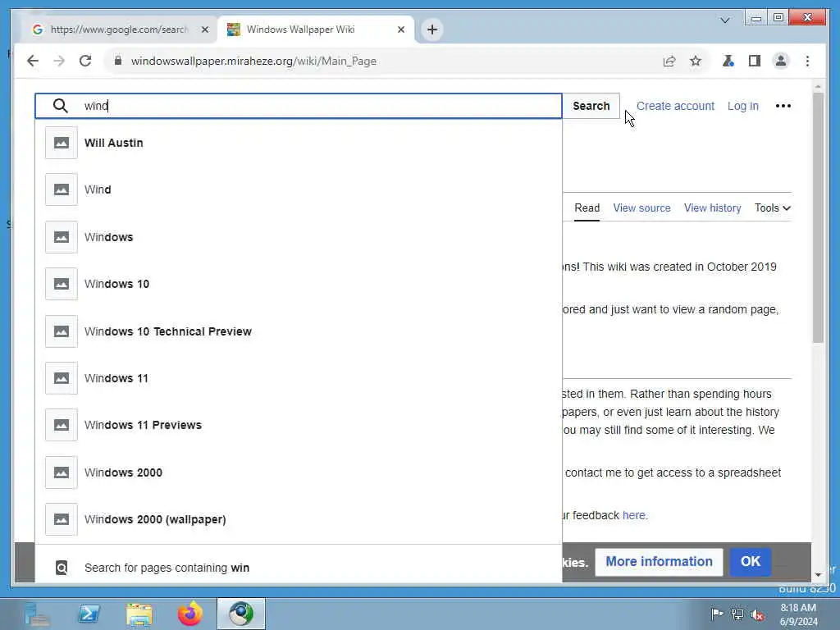
Task: Click the Will Austin thumbnail placeholder
Action: (61, 143)
